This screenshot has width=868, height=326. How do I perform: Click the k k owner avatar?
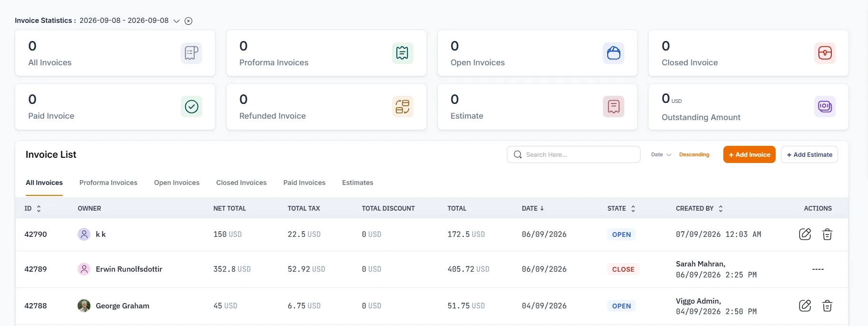pyautogui.click(x=84, y=234)
